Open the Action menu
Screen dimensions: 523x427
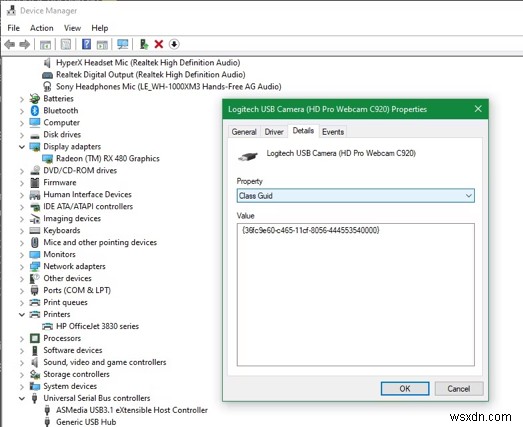click(x=42, y=28)
